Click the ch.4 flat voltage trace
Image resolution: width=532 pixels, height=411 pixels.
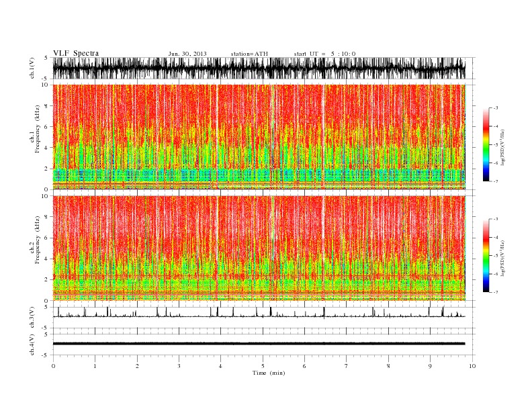(259, 344)
